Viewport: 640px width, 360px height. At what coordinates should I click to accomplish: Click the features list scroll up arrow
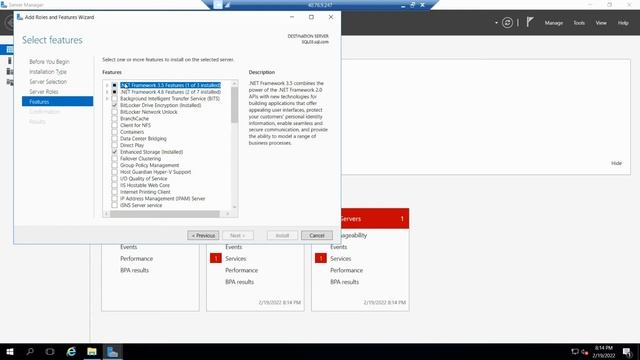pyautogui.click(x=234, y=84)
